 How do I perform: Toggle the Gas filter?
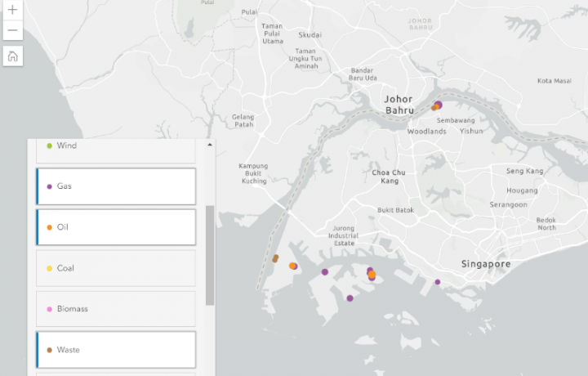coord(116,186)
